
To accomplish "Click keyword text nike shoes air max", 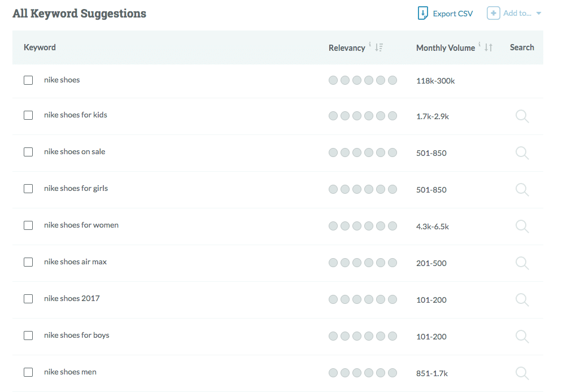I will [x=75, y=262].
